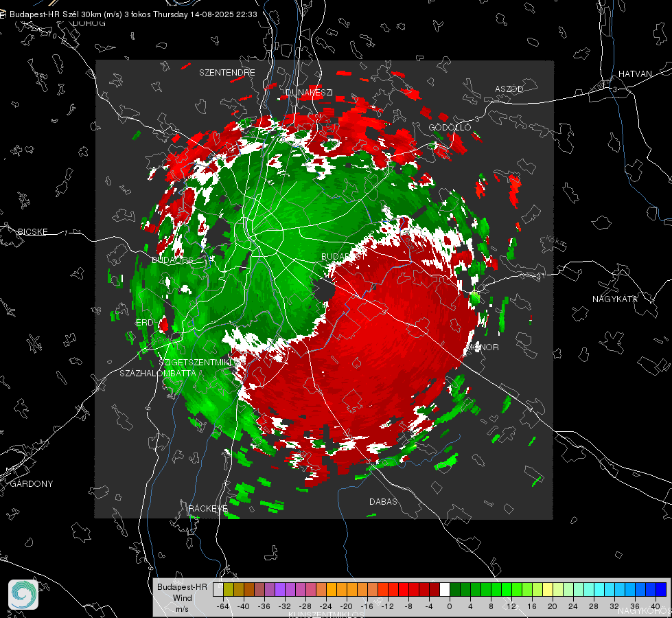Viewport: 672px width, 618px height.
Task: Click the BICSKE town label
Action: pyautogui.click(x=32, y=231)
